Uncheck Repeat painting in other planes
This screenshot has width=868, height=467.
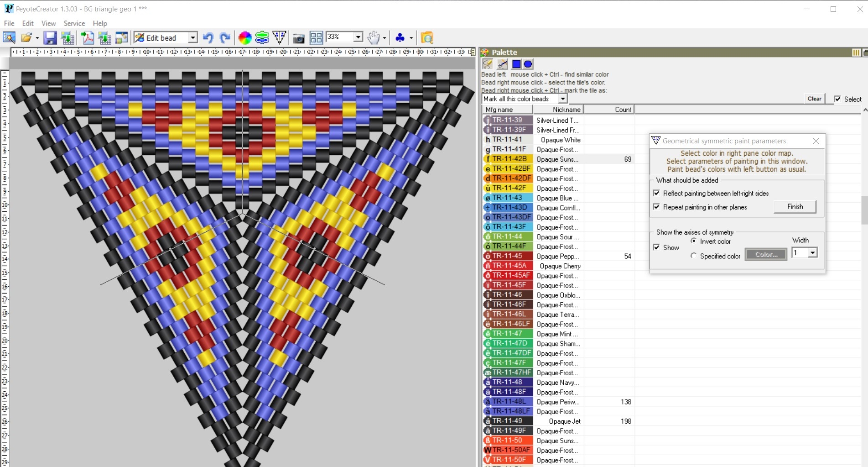(x=657, y=207)
